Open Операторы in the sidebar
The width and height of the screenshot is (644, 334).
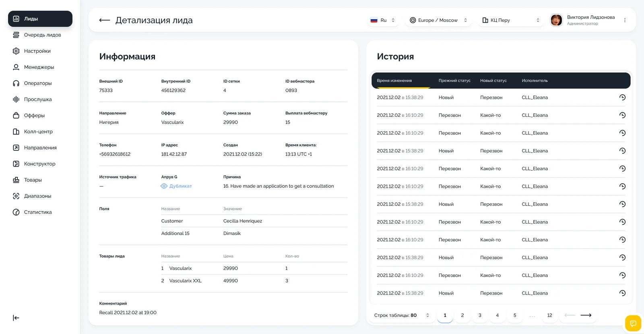(x=40, y=83)
